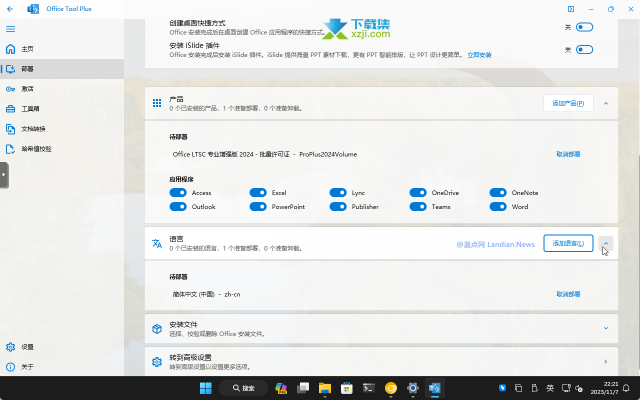Open 转到高级设置 via right arrow
The height and width of the screenshot is (400, 640).
[x=606, y=362]
